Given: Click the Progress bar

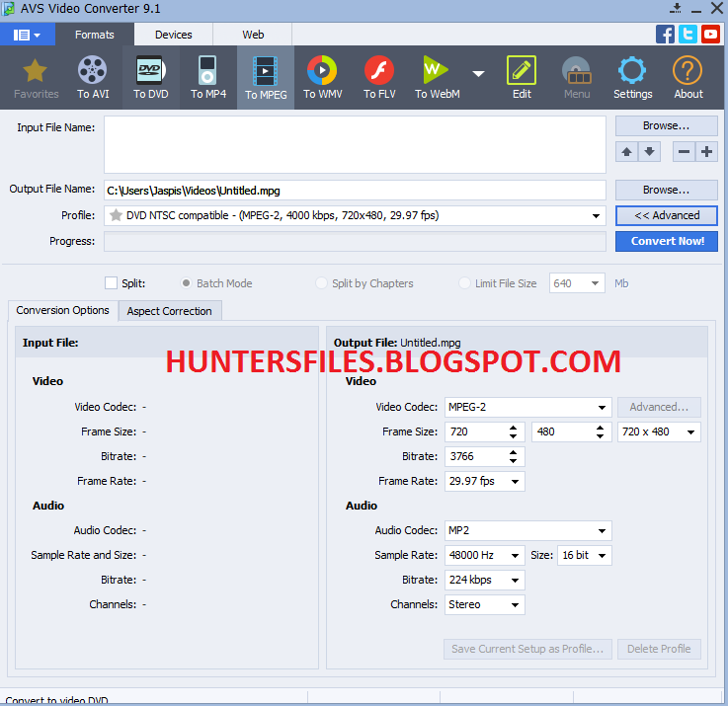Looking at the screenshot, I should 355,242.
